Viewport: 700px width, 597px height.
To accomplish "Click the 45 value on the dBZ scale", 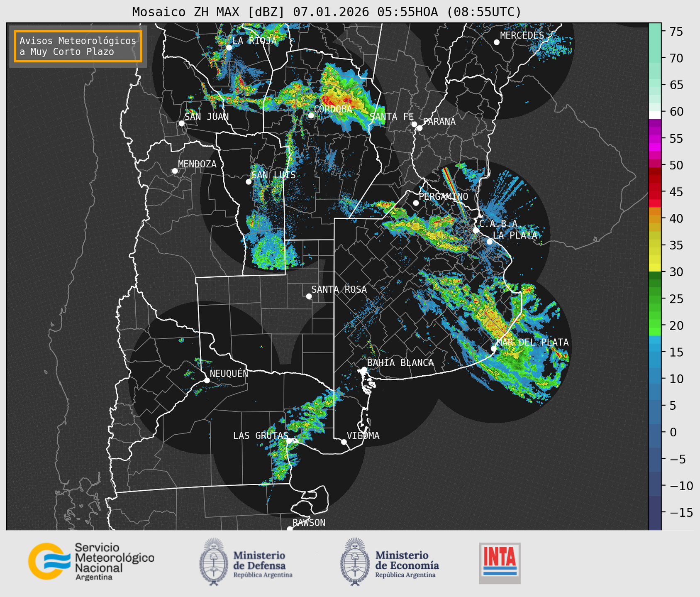I will (x=676, y=192).
